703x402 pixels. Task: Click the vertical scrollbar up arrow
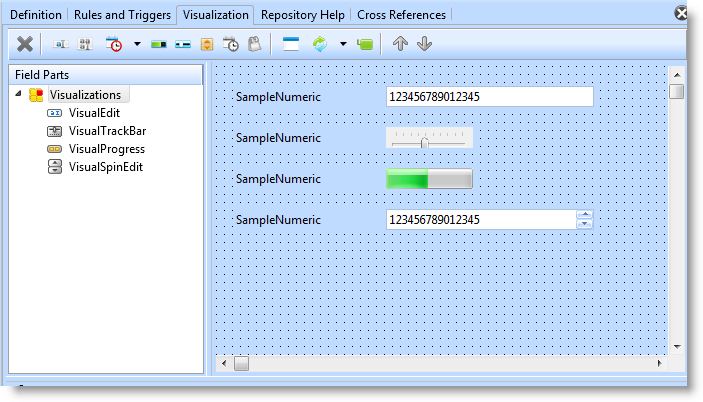coord(677,75)
